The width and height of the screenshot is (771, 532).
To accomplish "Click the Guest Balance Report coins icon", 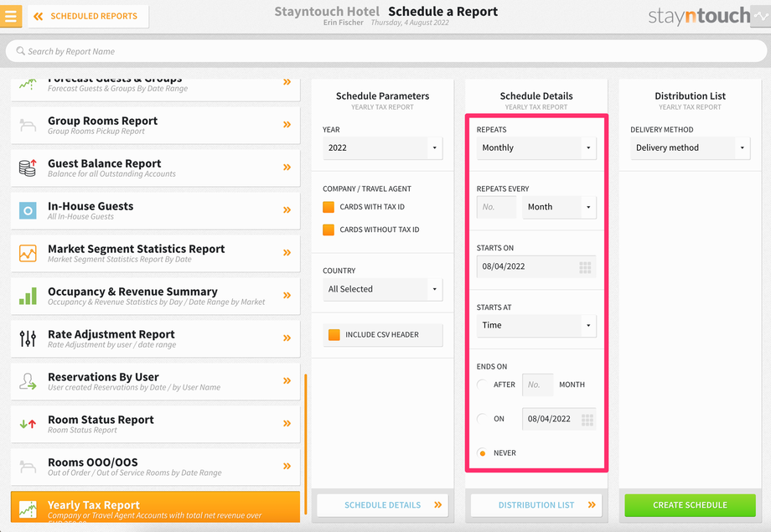I will pyautogui.click(x=28, y=168).
